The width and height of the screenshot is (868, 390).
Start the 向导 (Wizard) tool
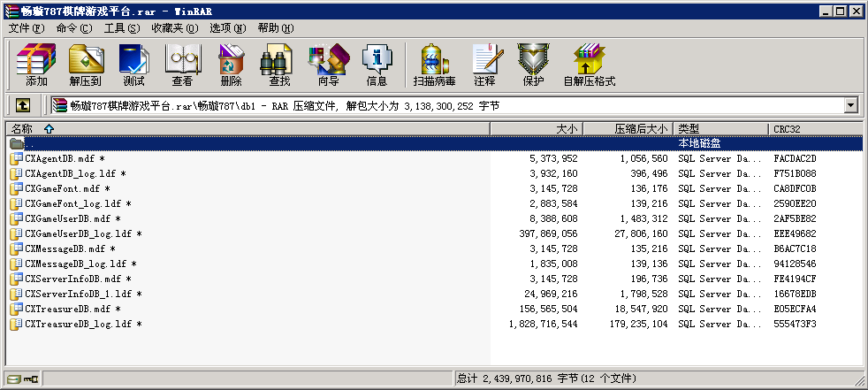328,65
